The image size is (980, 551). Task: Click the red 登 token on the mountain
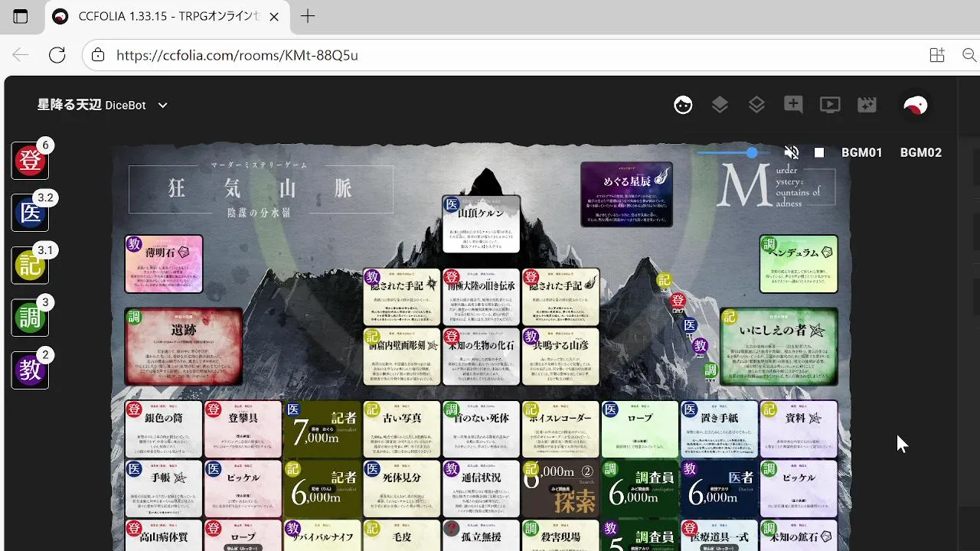(x=678, y=300)
